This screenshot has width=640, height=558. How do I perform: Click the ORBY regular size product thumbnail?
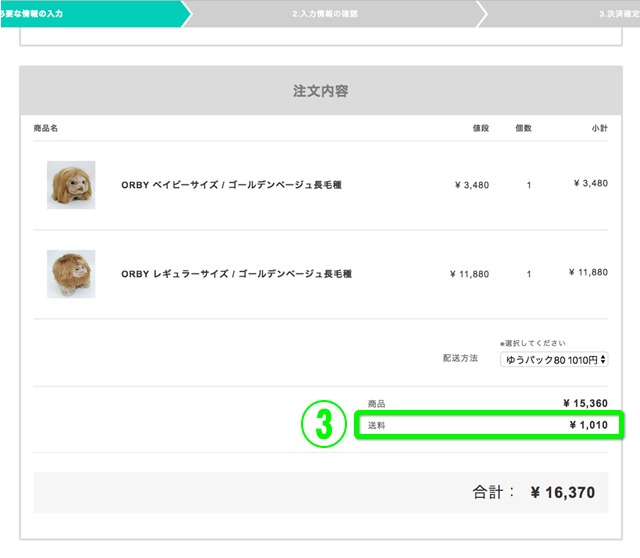click(71, 274)
